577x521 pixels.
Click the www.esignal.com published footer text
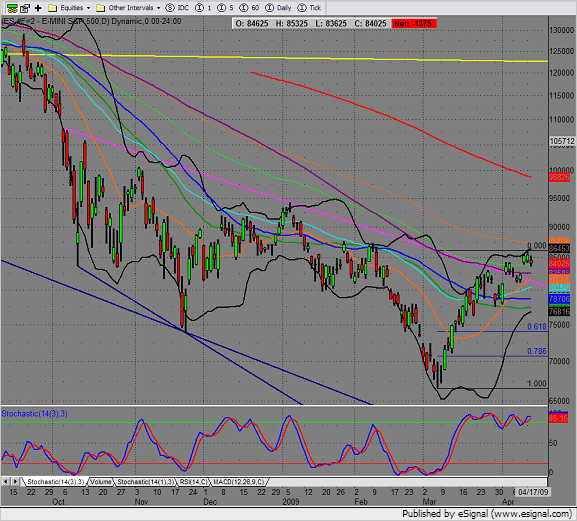point(486,514)
